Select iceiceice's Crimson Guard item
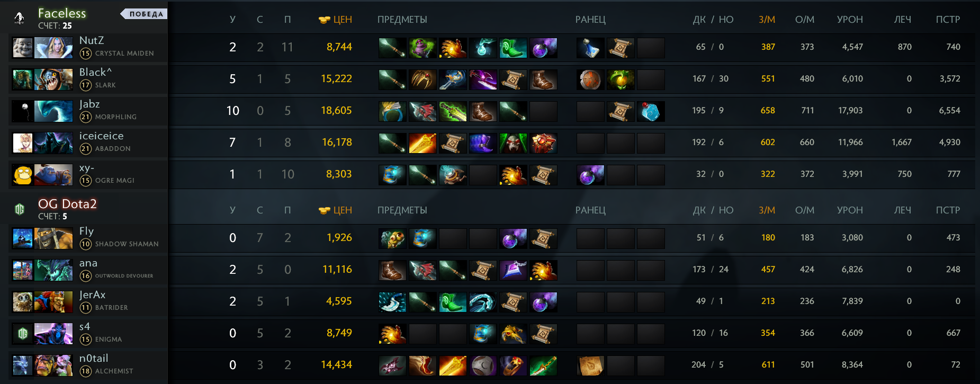 coord(543,143)
